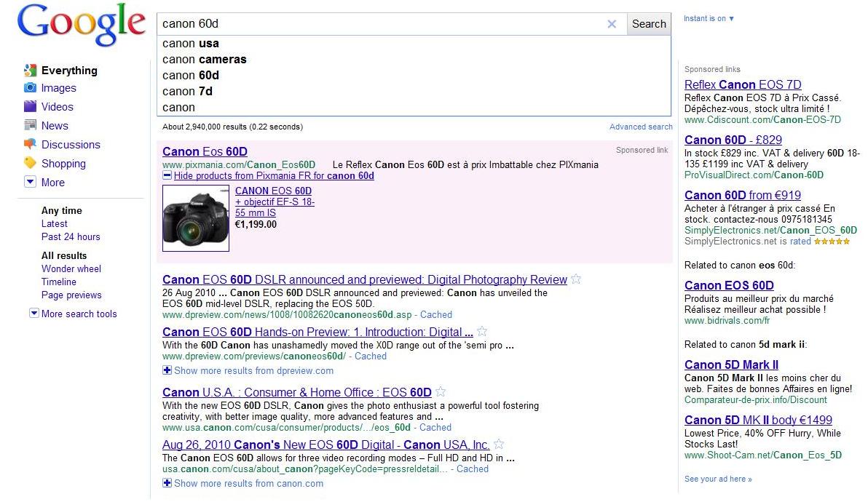Enable Page previews
This screenshot has width=868, height=502.
(71, 295)
